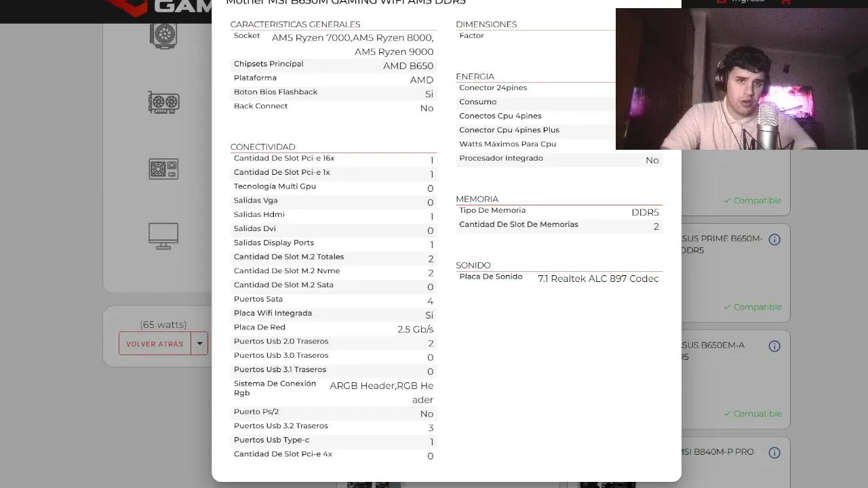Click the 'ARGB Header,RGB Header' value

click(382, 392)
